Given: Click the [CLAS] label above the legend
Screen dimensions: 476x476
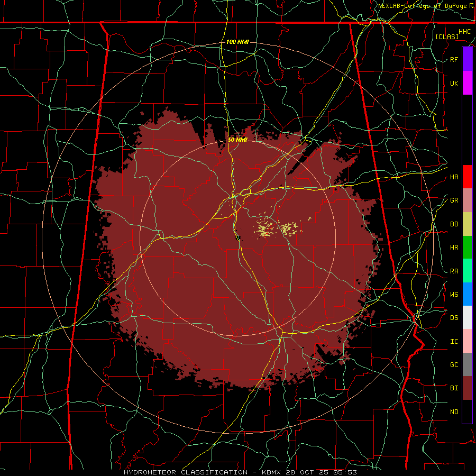Looking at the screenshot, I should click(447, 36).
